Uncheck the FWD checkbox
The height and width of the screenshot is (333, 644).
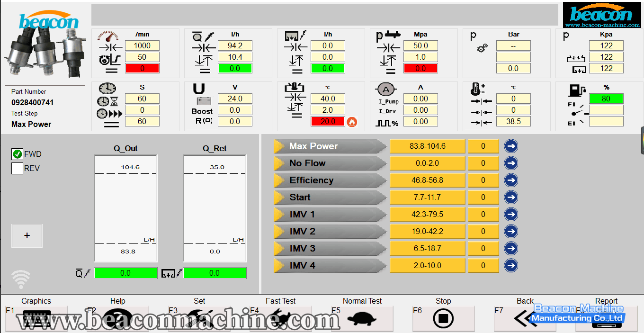pos(18,154)
